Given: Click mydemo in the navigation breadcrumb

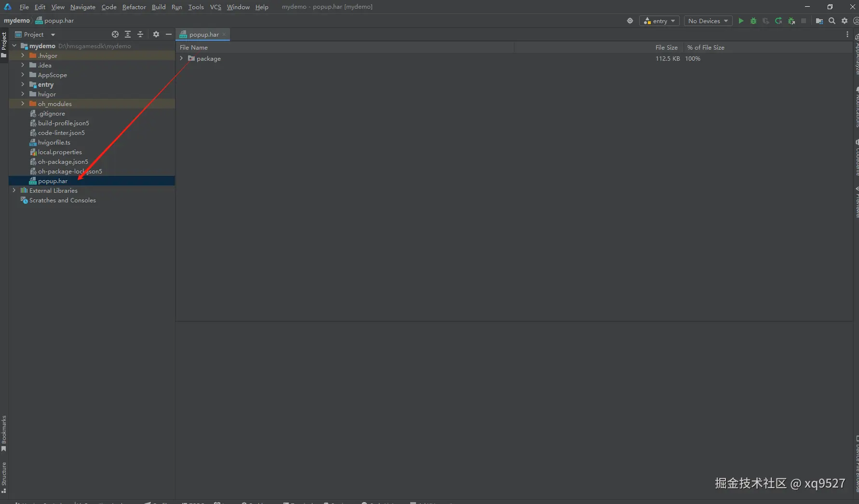Looking at the screenshot, I should tap(17, 21).
